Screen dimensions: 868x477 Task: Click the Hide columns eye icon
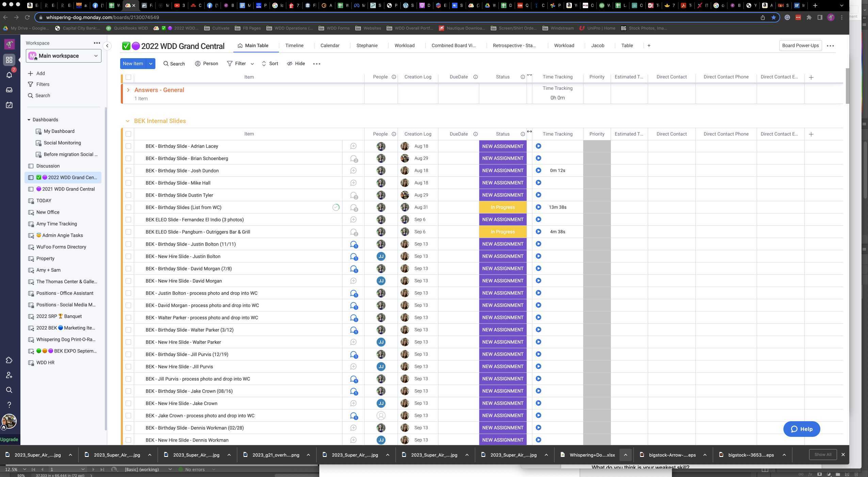click(290, 64)
